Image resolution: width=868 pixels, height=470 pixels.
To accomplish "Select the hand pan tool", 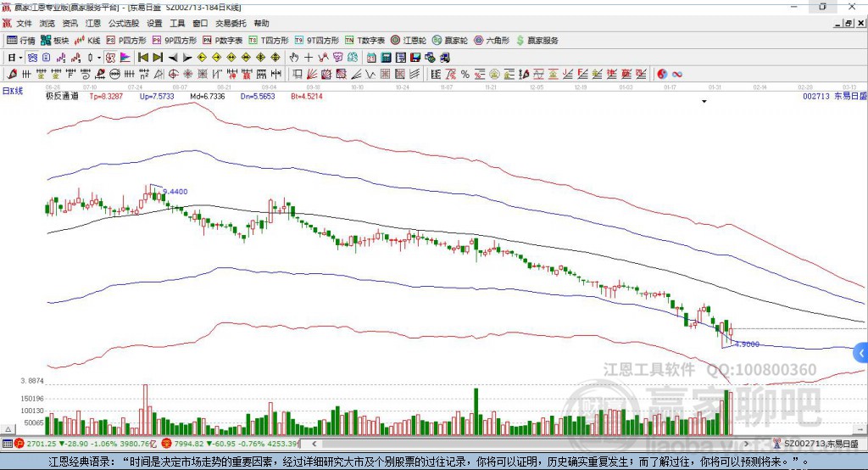I will point(294,58).
